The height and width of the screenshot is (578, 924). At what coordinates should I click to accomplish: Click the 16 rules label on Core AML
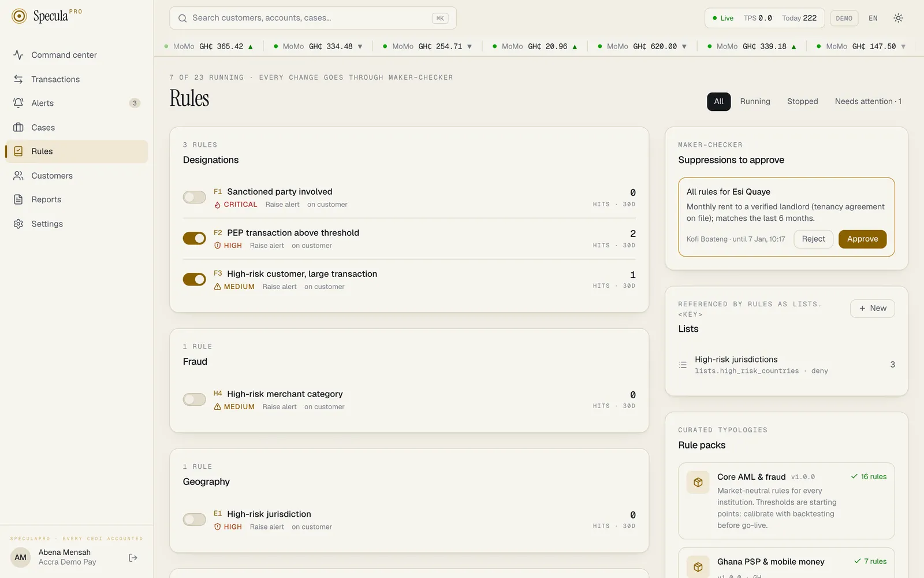(869, 477)
